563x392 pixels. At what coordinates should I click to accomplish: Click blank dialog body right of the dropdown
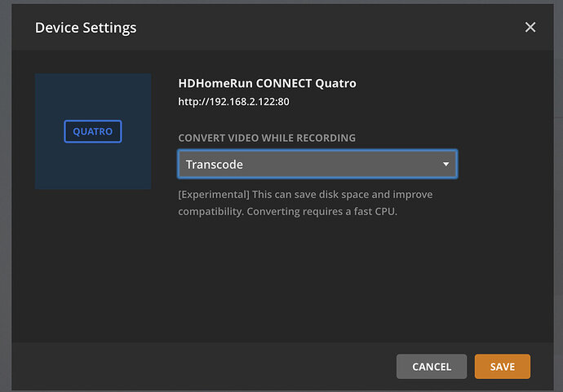tap(506, 164)
